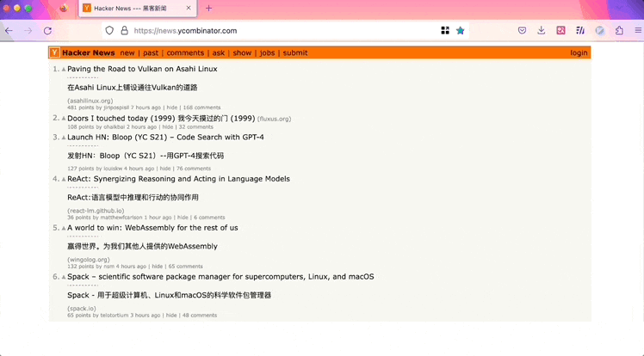The height and width of the screenshot is (356, 644).
Task: Open 'Launch HN: Bloop (YC S21)' story
Action: pos(165,137)
